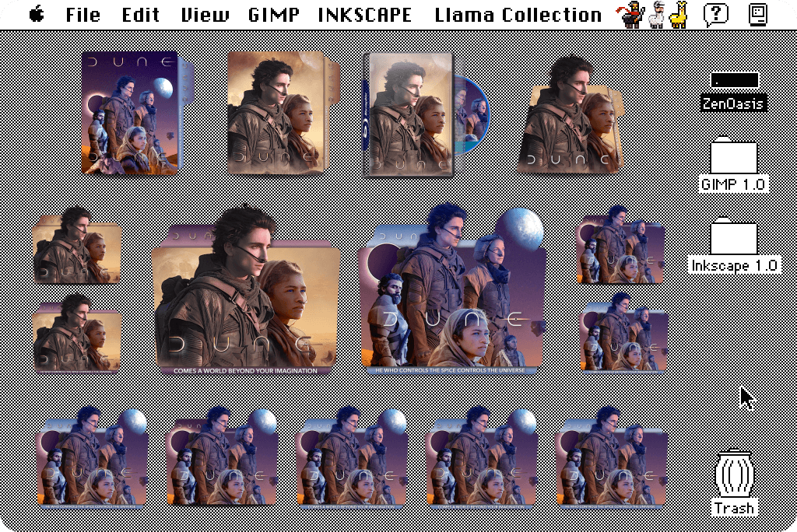The height and width of the screenshot is (532, 797).
Task: Click the red-scarfed llama icon in menu bar
Action: 632,14
